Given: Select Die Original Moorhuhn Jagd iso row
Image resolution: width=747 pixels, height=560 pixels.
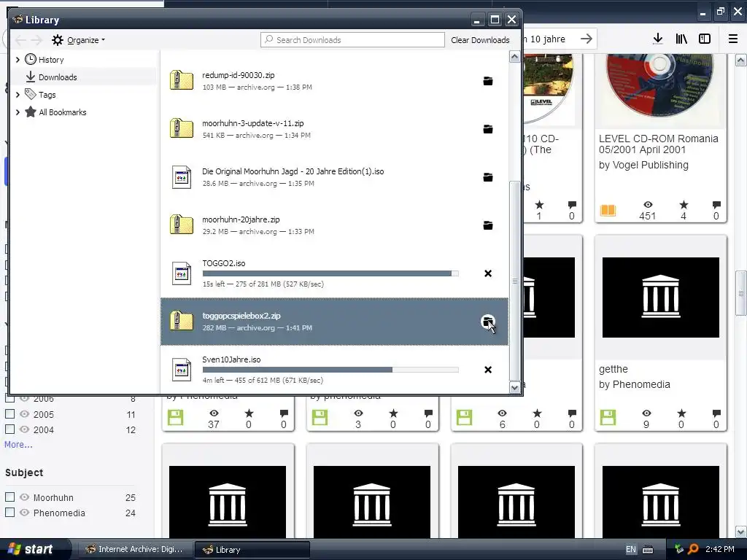Looking at the screenshot, I should (x=334, y=177).
